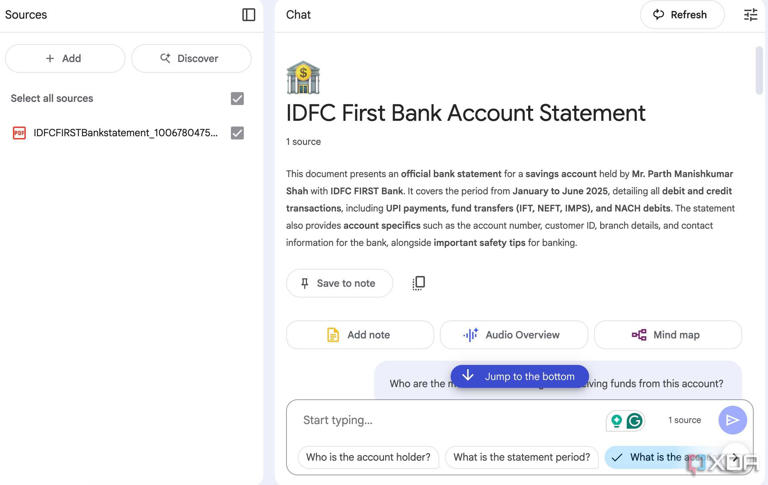Click the green location extension icon

click(616, 421)
